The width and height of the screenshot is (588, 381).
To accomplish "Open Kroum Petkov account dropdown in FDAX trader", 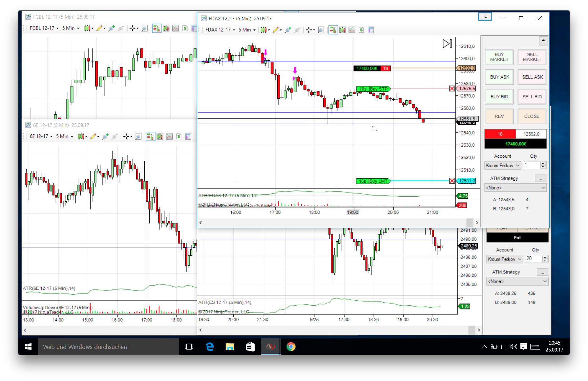I will coord(503,166).
